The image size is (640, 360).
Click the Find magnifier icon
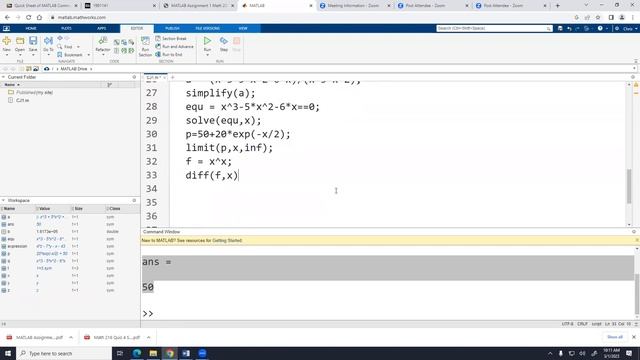click(60, 47)
